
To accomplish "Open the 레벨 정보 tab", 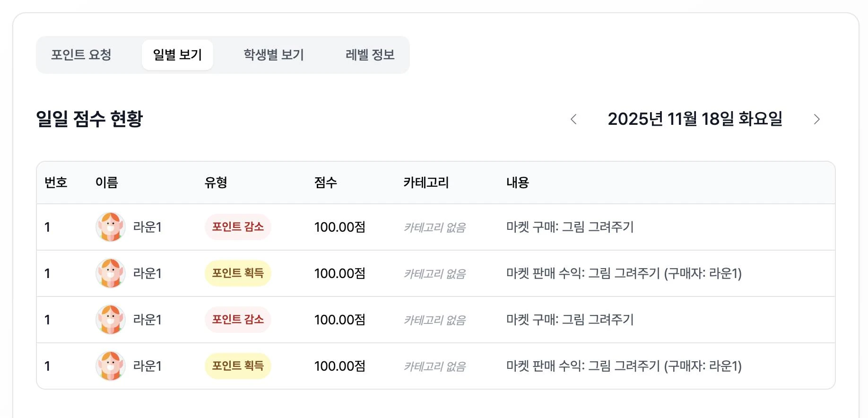I will click(x=370, y=55).
